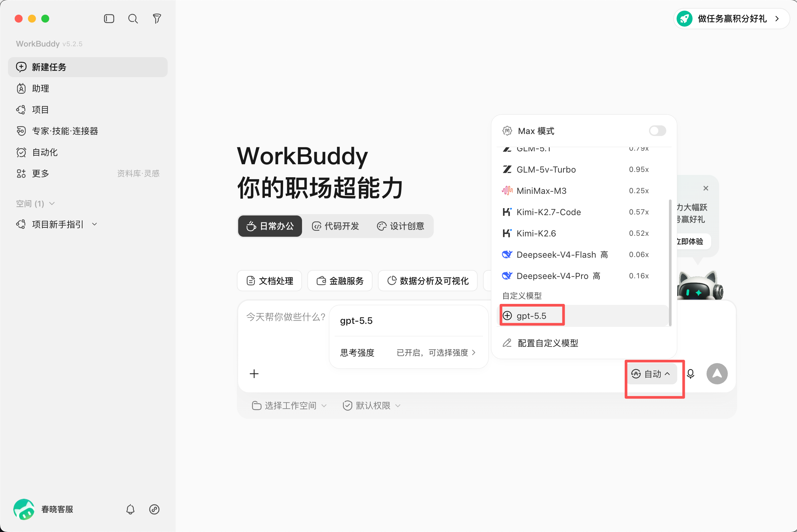Click the Kimi-K2.6 K icon
Viewport: 797px width, 532px height.
[507, 233]
